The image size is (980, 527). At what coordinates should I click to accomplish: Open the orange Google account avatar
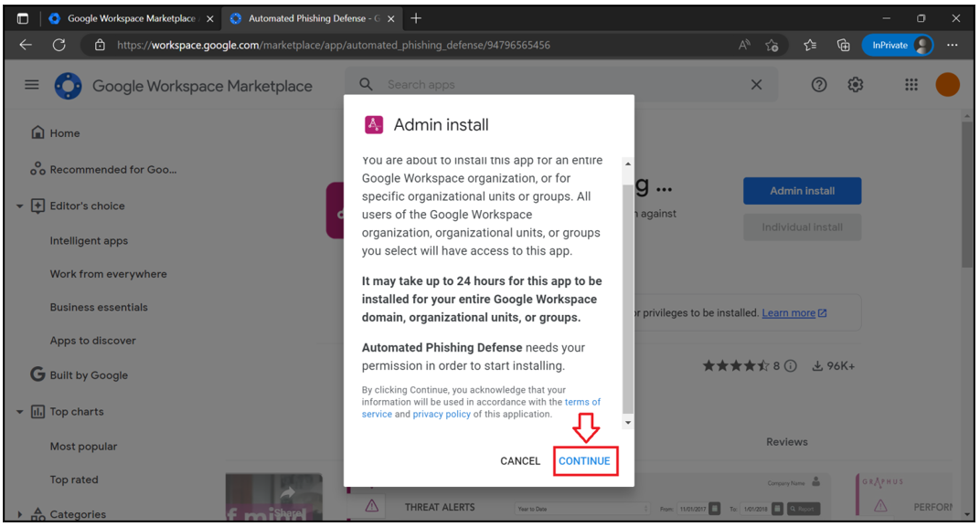(x=947, y=84)
